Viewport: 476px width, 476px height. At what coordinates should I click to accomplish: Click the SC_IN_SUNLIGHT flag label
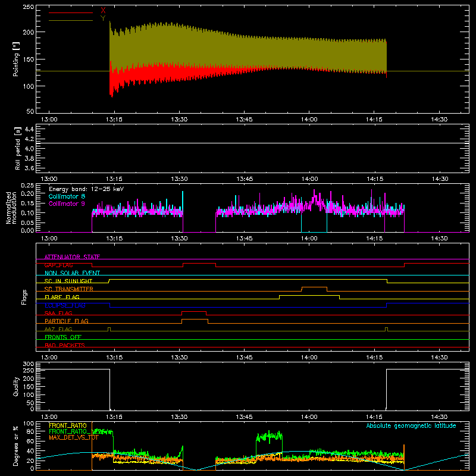pyautogui.click(x=68, y=281)
